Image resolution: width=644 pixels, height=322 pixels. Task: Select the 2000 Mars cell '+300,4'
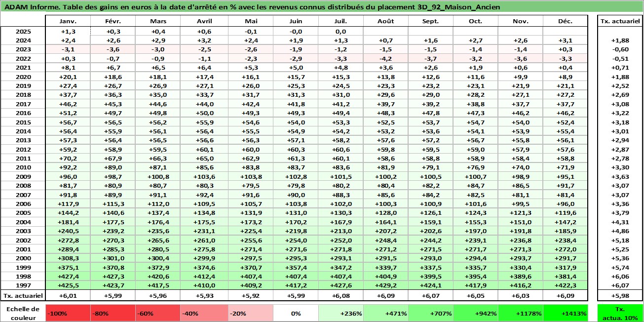pos(158,258)
